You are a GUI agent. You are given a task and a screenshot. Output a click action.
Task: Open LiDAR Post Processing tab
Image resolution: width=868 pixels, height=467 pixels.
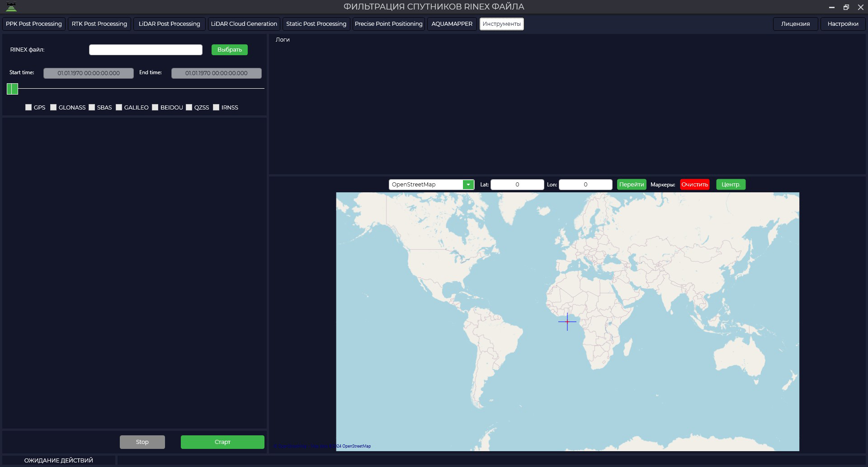(x=170, y=24)
